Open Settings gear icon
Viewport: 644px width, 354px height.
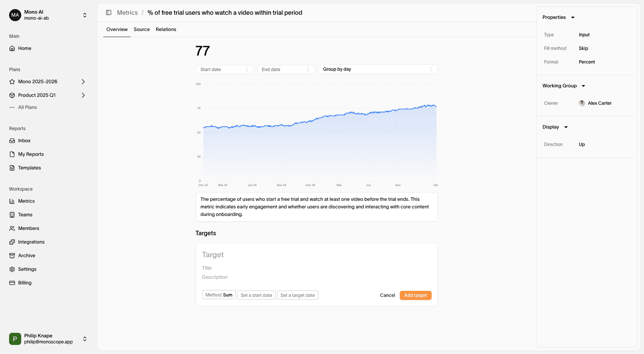coord(12,269)
